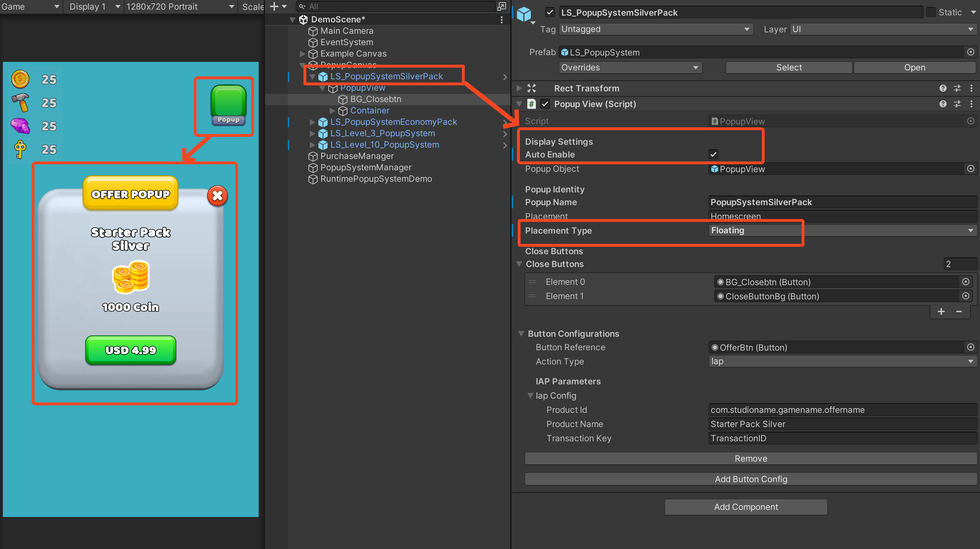Click object picker for Prefab field

pos(970,52)
